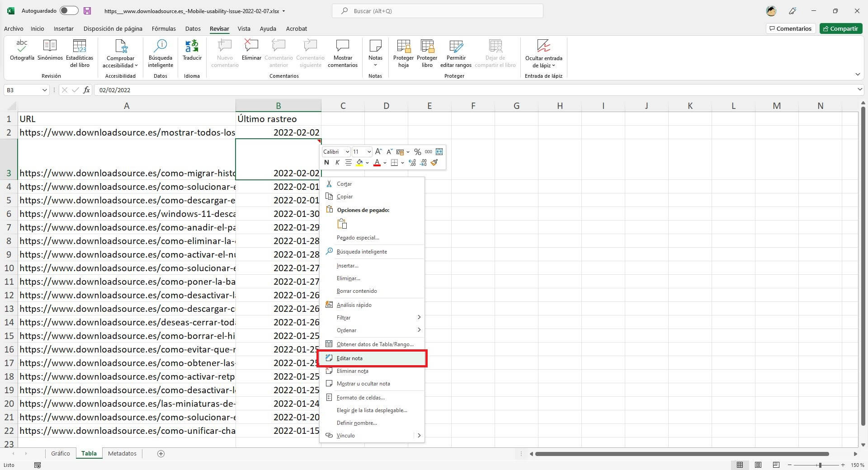Click Proteger libro
This screenshot has width=868, height=470.
pyautogui.click(x=427, y=53)
